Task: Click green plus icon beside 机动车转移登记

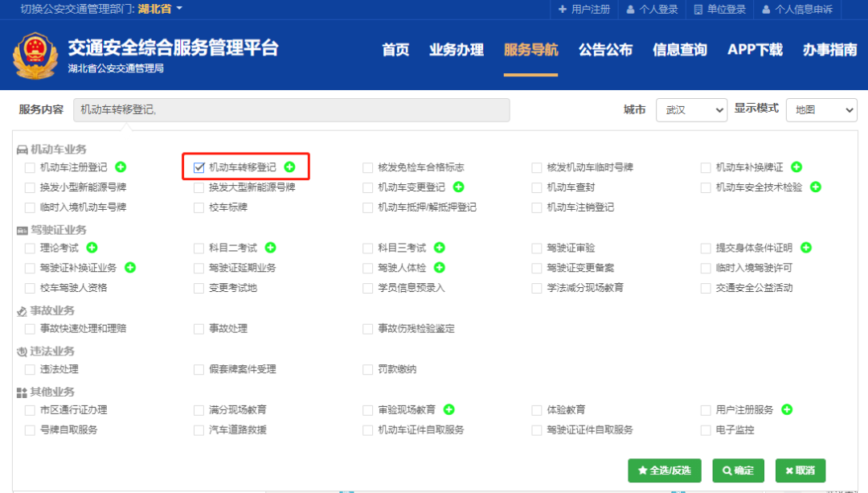Action: click(x=289, y=166)
